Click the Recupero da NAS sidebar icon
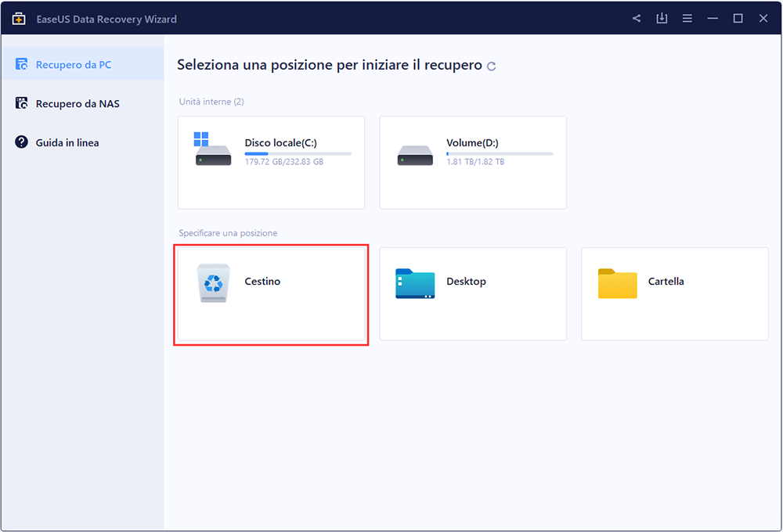Screen dimensions: 783x532 click(x=21, y=102)
